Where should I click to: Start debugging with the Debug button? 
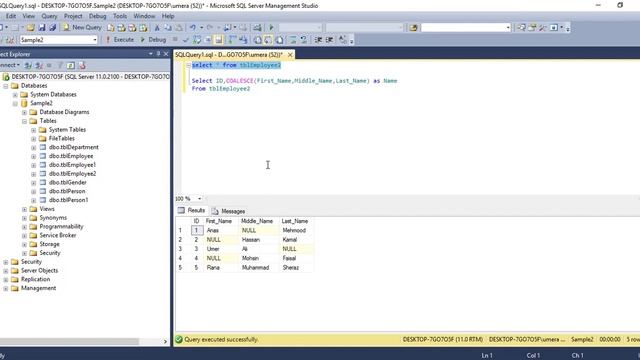pos(153,40)
